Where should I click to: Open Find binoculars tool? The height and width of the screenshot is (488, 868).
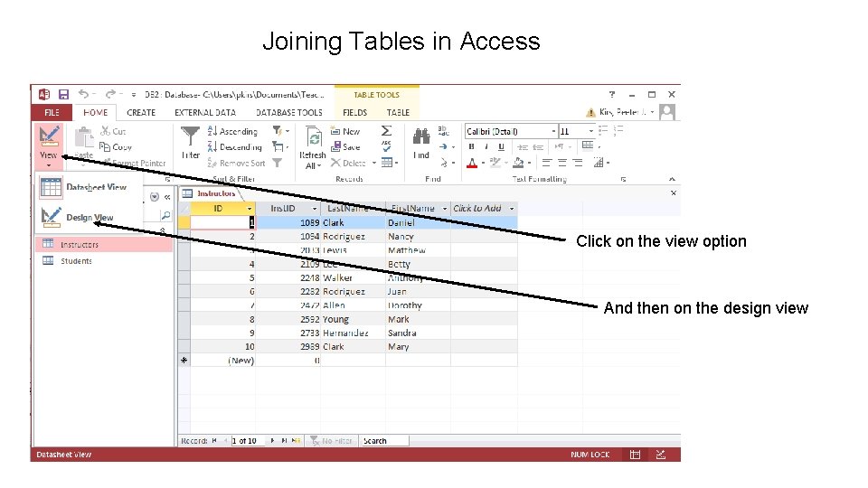(421, 136)
